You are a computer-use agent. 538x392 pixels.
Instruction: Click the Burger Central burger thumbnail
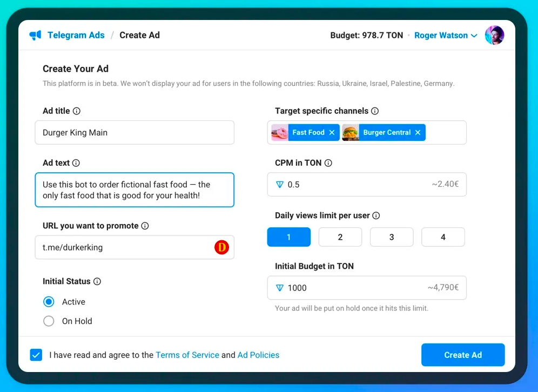pyautogui.click(x=351, y=132)
